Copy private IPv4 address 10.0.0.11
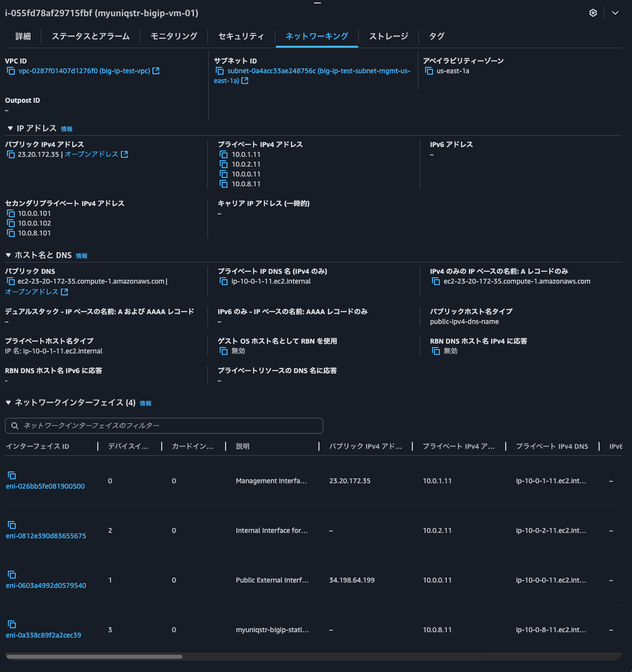 tap(224, 174)
